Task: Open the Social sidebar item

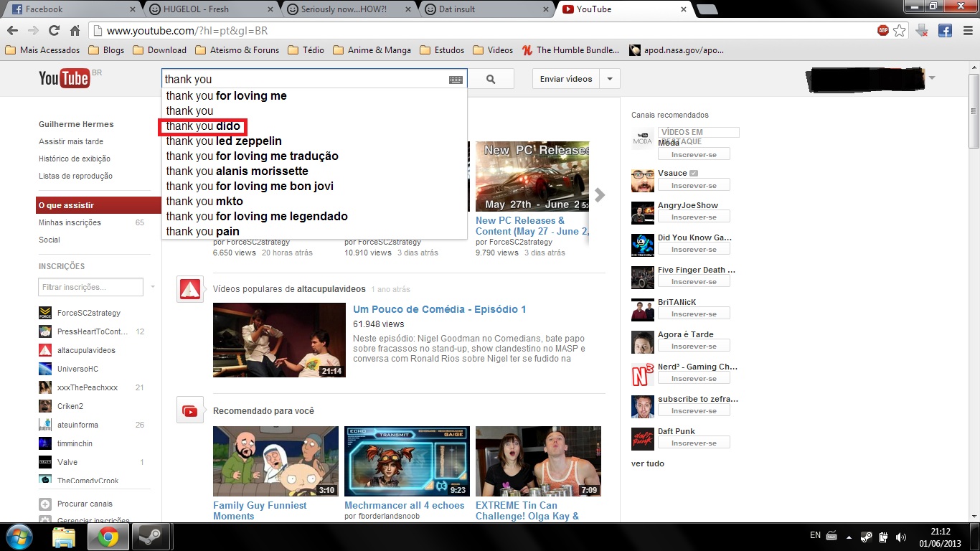Action: point(50,240)
